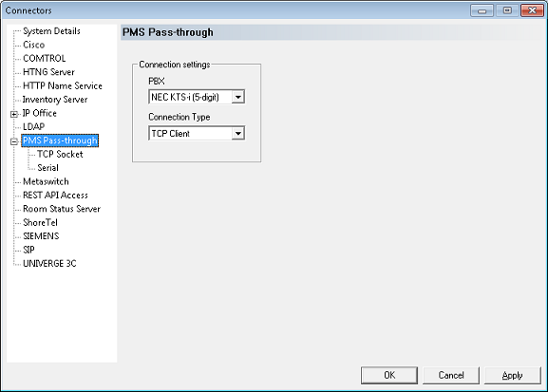Select the Cisco connector

click(x=33, y=45)
